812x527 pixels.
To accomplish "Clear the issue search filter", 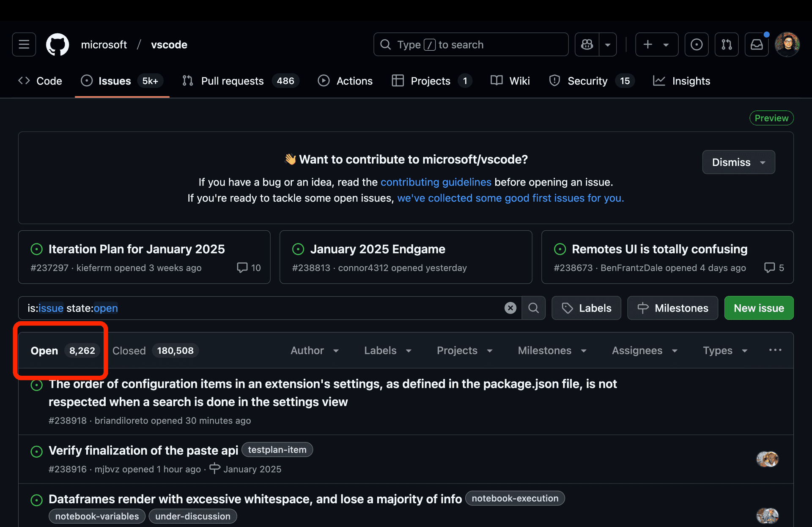I will click(510, 308).
